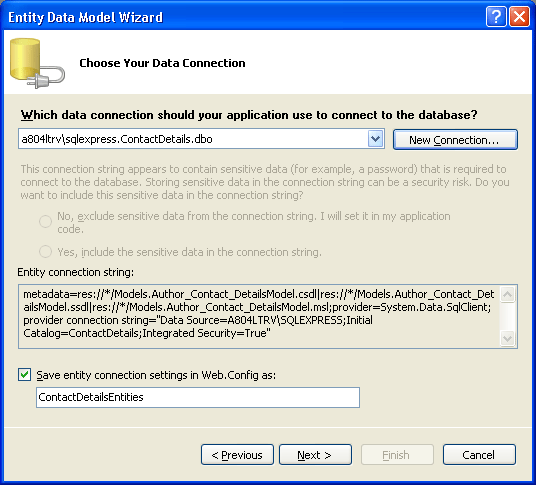Click the Choose Your Data Connection heading
Viewport: 536px width, 485px height.
tap(162, 63)
